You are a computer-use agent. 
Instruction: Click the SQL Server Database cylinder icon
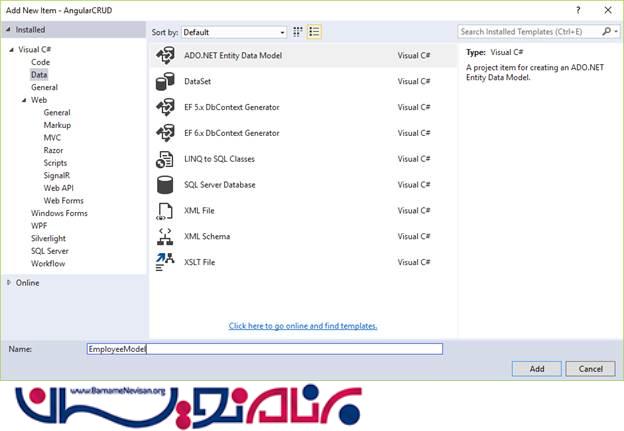click(165, 185)
